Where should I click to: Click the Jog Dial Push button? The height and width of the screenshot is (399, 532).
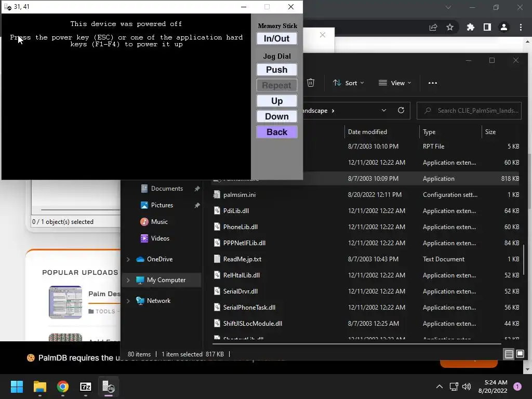(276, 70)
